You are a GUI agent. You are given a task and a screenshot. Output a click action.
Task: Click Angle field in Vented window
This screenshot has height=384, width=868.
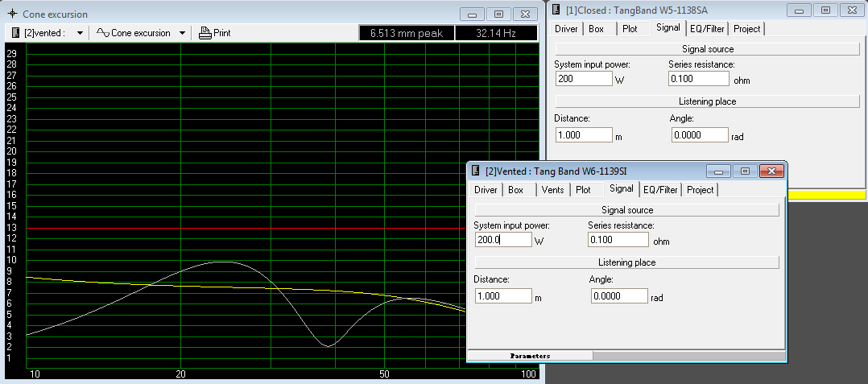619,296
